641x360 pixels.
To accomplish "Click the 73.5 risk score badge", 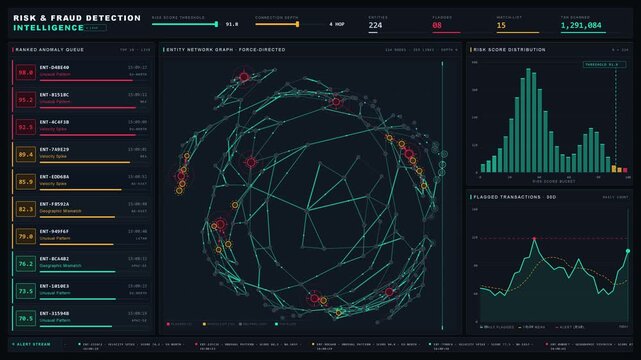I will 26,291.
